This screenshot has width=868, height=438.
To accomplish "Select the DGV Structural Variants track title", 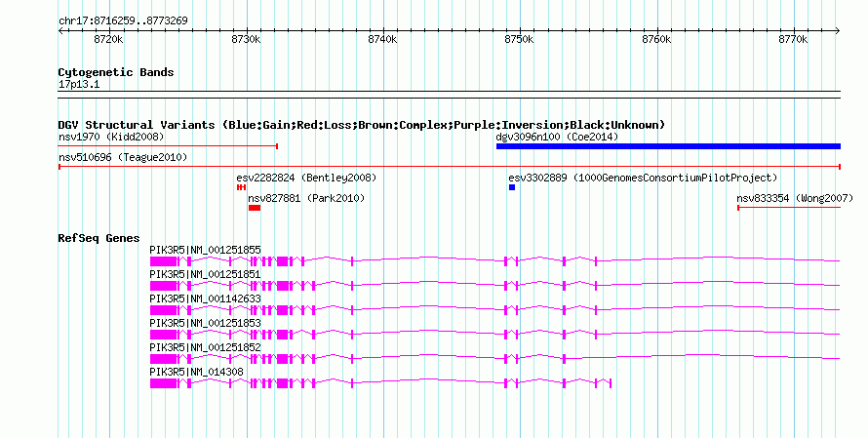I will pos(362,125).
